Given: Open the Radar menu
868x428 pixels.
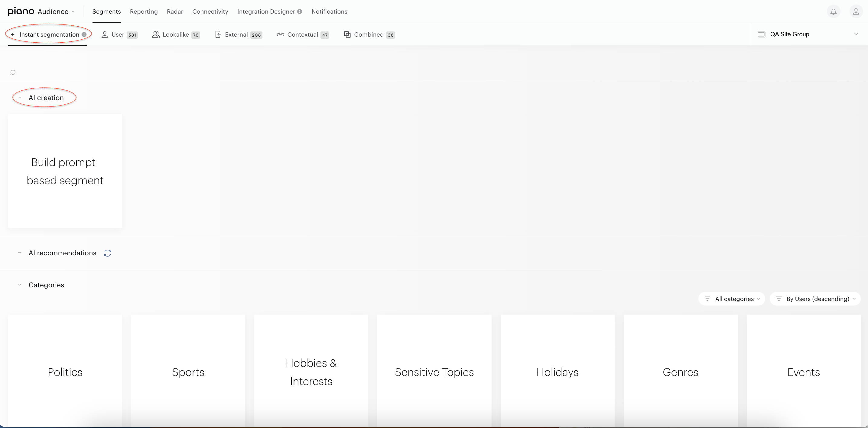Looking at the screenshot, I should (175, 11).
